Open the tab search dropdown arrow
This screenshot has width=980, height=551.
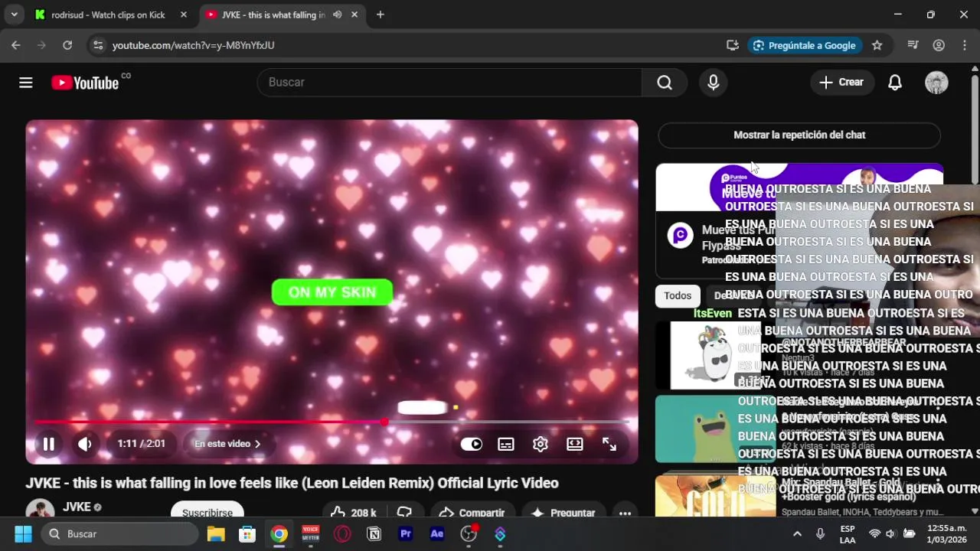pos(14,15)
